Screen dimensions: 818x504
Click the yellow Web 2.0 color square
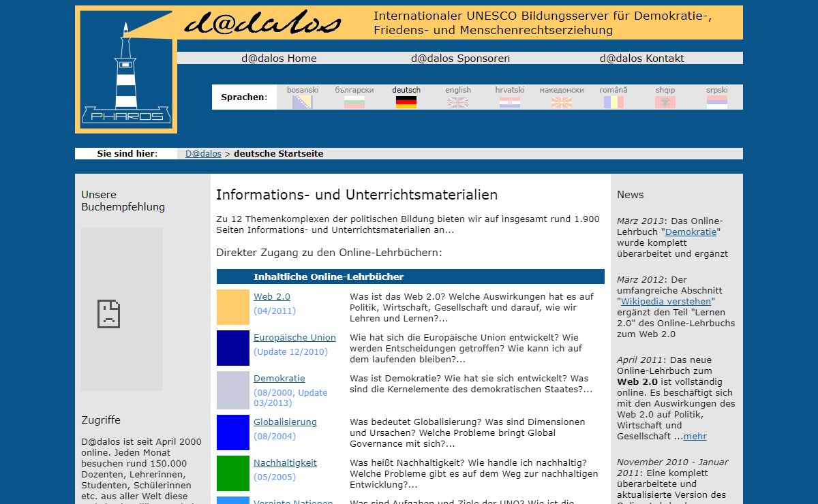pyautogui.click(x=233, y=307)
